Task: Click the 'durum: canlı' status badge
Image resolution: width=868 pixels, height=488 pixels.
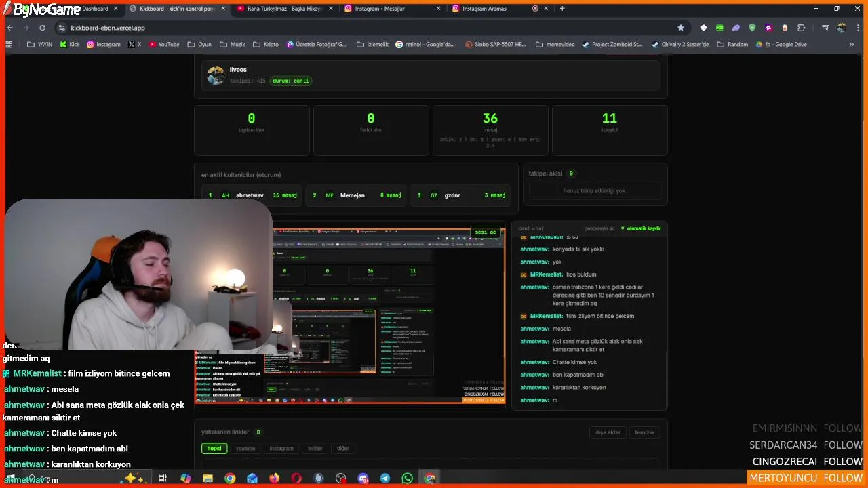Action: click(x=292, y=81)
